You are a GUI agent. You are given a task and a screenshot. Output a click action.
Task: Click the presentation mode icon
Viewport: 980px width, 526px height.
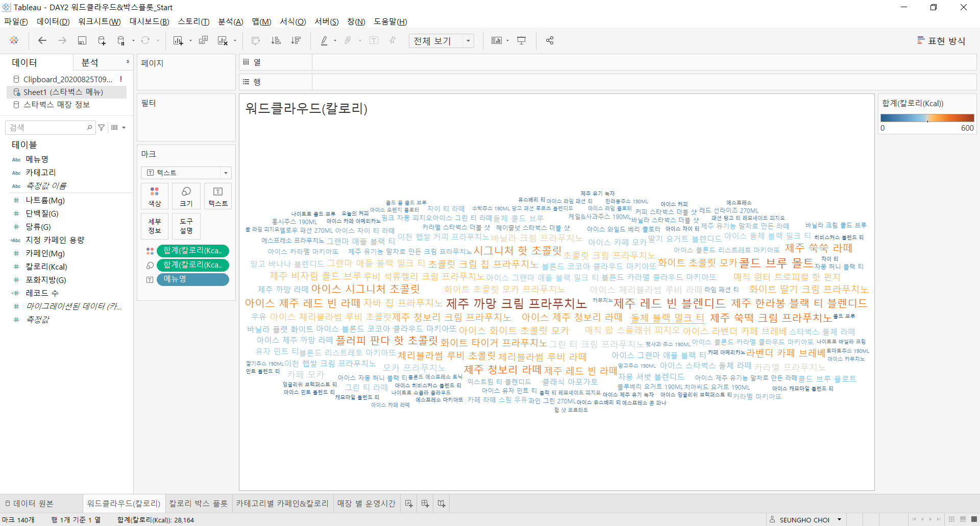point(522,40)
